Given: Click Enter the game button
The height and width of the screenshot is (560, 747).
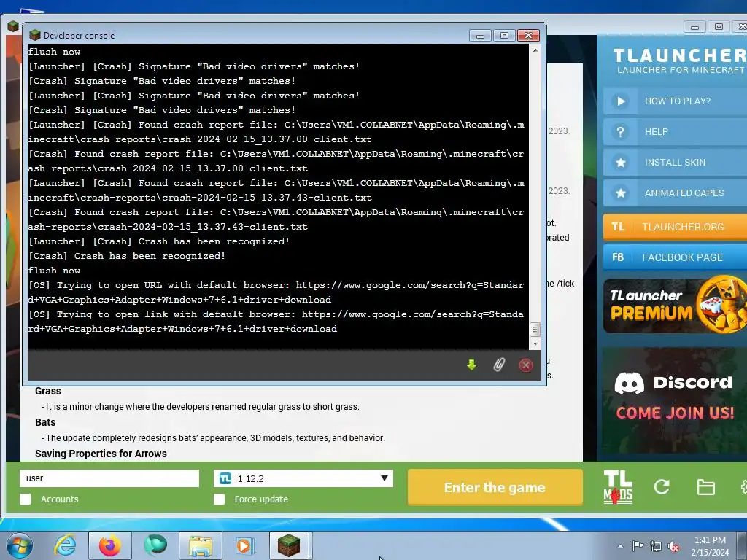Looking at the screenshot, I should [x=495, y=487].
